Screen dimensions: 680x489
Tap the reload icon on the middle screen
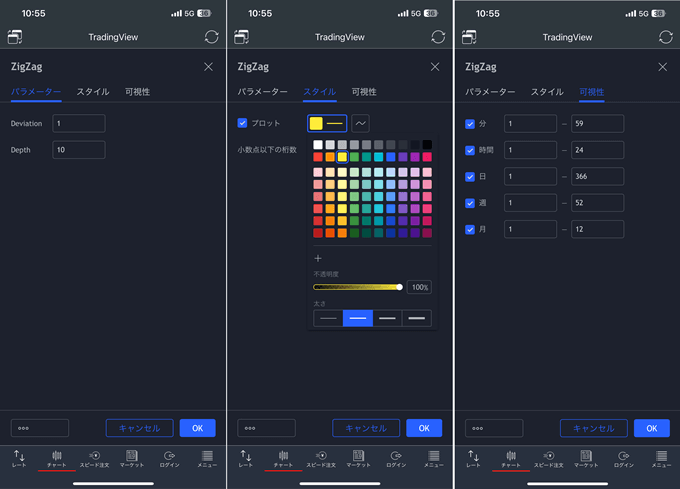click(x=438, y=37)
